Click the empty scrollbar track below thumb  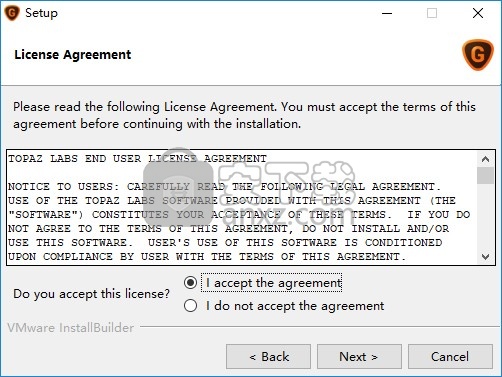click(485, 217)
